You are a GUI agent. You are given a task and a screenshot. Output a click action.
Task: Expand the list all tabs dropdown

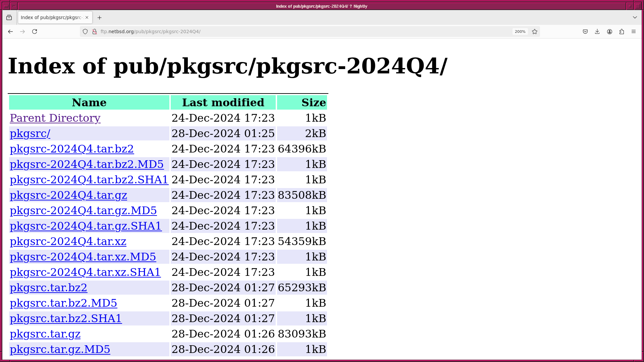[x=635, y=17]
